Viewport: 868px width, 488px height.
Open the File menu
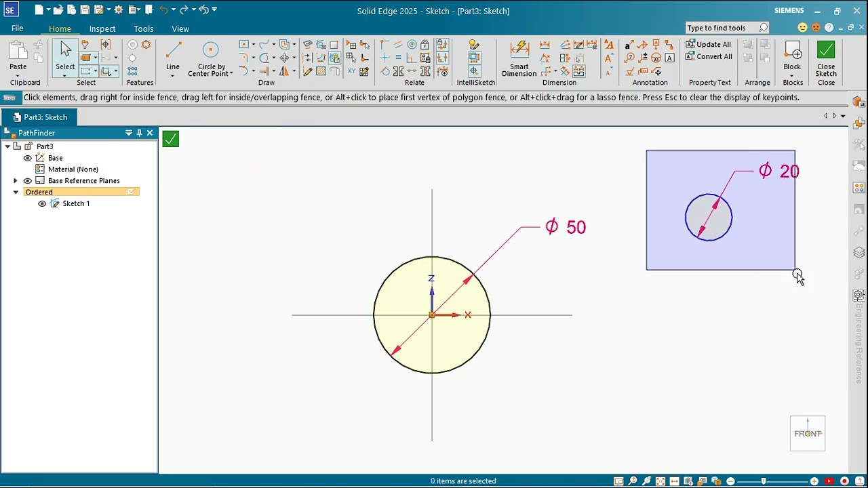coord(18,28)
